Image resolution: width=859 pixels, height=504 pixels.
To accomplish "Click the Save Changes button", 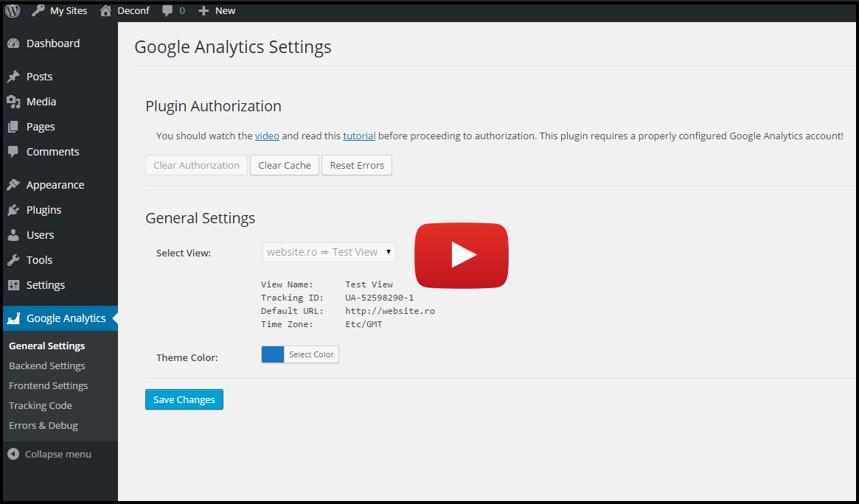I will (184, 399).
